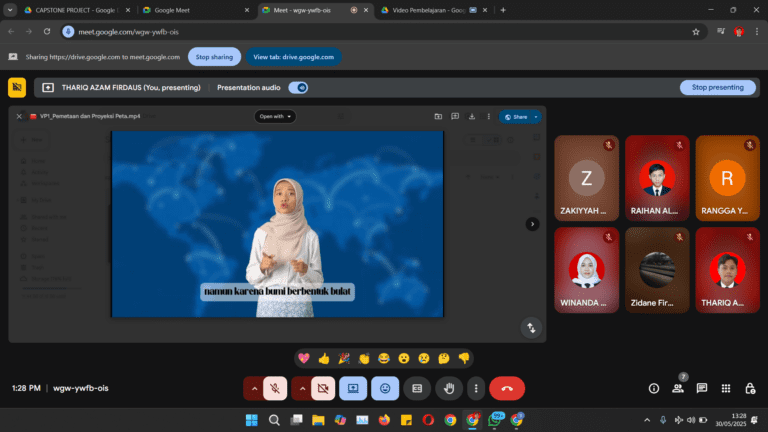Viewport: 768px width, 432px height.
Task: Switch to Video Pembelajaran tab
Action: 434,10
